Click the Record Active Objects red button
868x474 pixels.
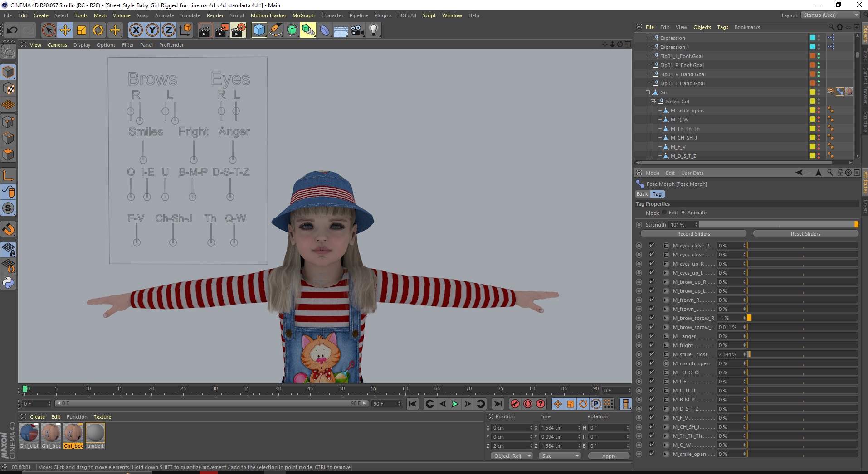[515, 404]
